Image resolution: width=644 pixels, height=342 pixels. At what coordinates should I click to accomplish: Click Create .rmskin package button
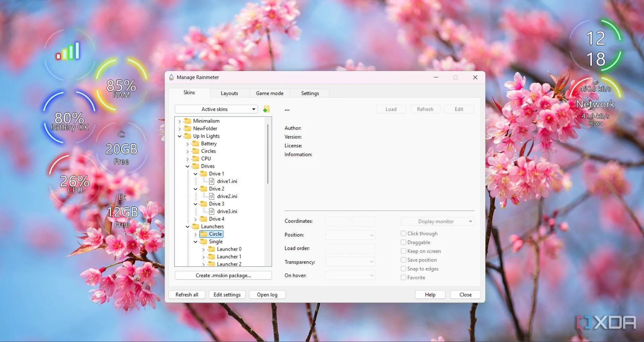(223, 275)
